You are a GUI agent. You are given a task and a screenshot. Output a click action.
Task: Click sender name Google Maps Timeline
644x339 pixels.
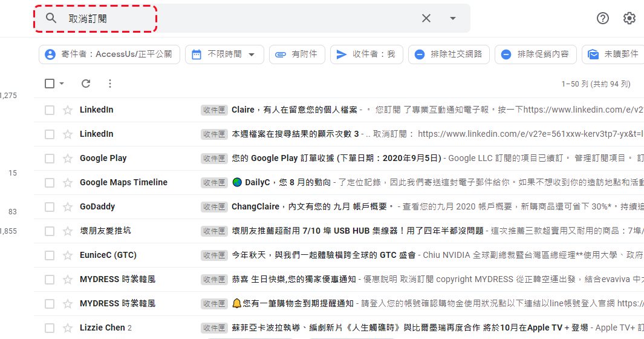pyautogui.click(x=123, y=182)
